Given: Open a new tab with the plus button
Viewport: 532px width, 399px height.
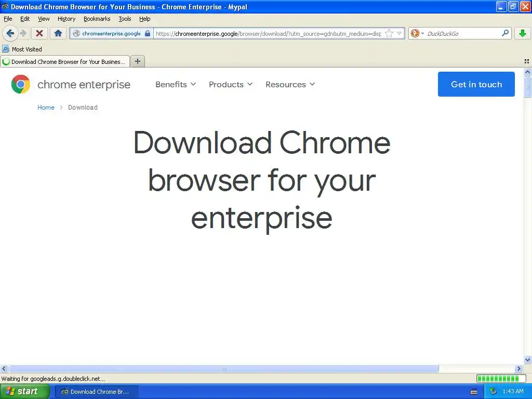Looking at the screenshot, I should coord(137,61).
